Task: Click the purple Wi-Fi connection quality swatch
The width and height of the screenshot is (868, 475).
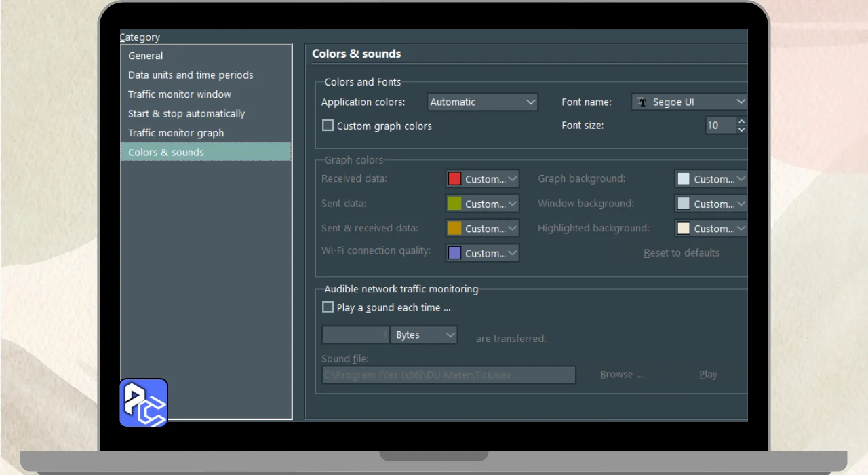Action: point(454,253)
